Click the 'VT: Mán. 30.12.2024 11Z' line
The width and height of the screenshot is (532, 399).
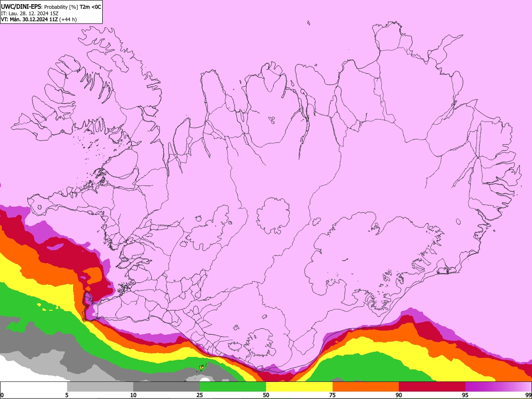click(x=30, y=19)
